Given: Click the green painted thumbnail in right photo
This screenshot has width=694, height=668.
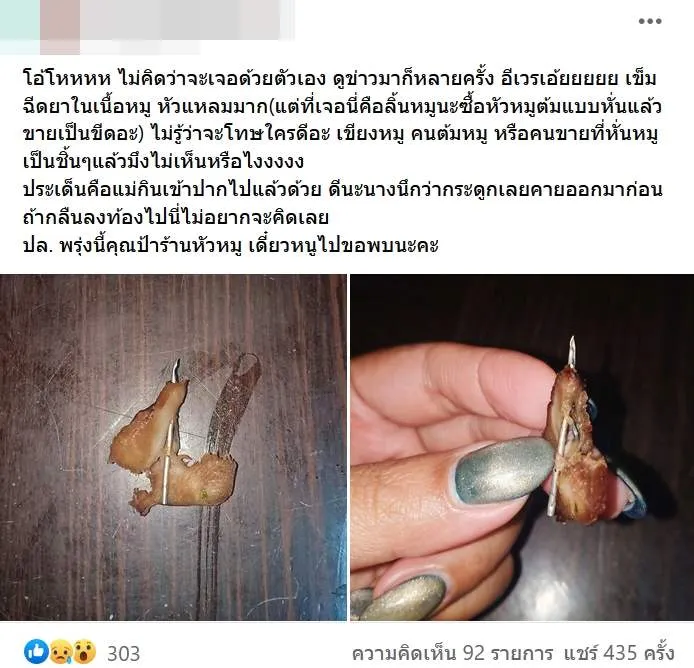Looking at the screenshot, I should (x=504, y=471).
